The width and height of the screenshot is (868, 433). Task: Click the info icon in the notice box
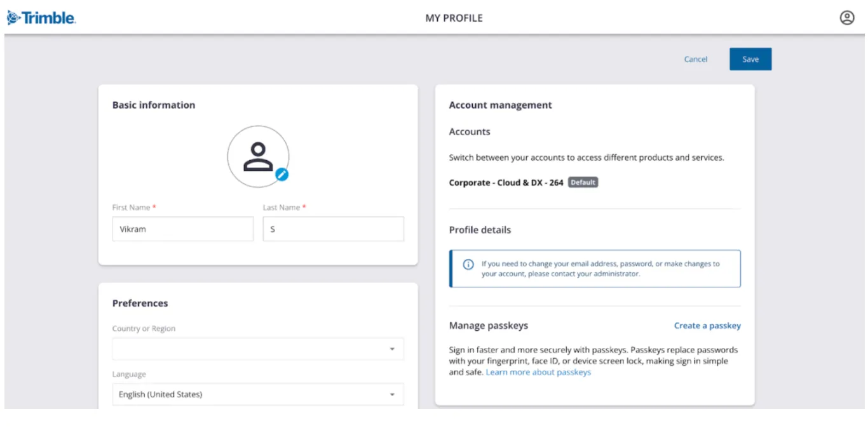(468, 264)
